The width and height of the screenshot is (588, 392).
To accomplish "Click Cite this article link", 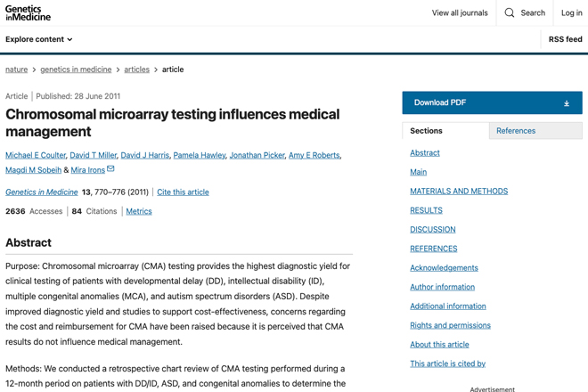I will 183,192.
